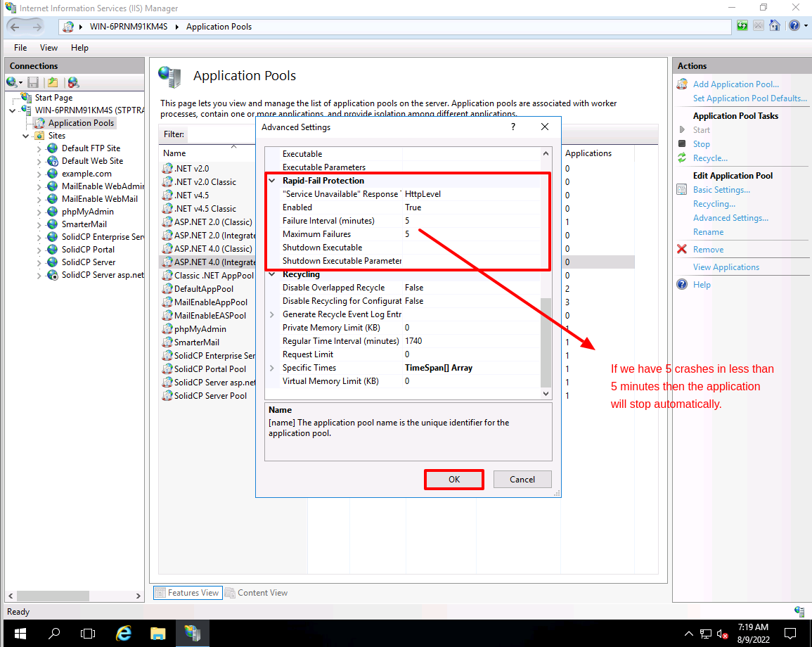The width and height of the screenshot is (812, 647).
Task: Switch to Content View tab
Action: [x=257, y=593]
